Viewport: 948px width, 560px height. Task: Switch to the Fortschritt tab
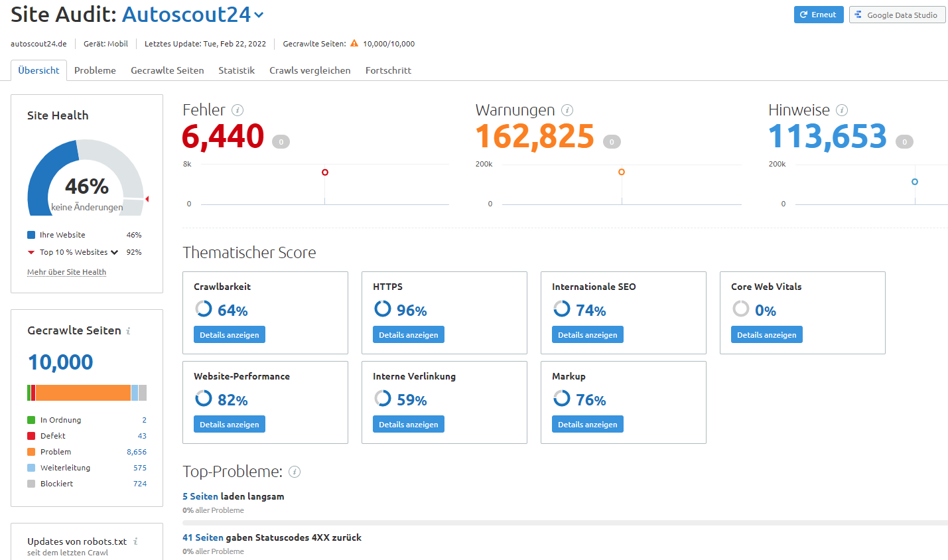(x=388, y=70)
